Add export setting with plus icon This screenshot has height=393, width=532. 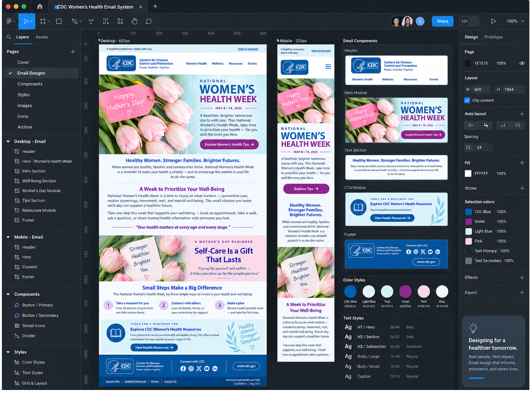(x=522, y=293)
